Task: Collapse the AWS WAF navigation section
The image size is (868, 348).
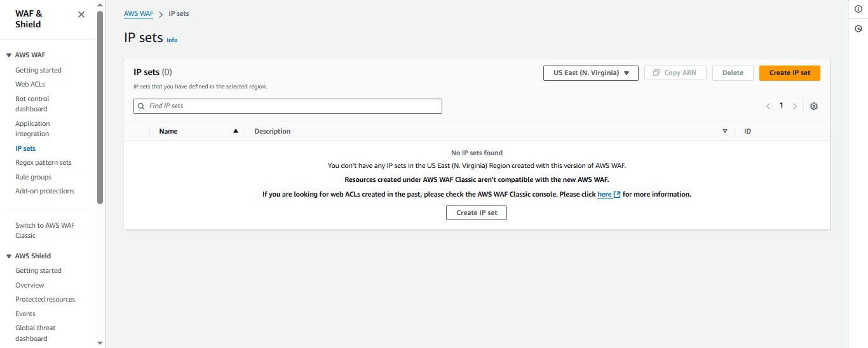Action: [x=9, y=55]
